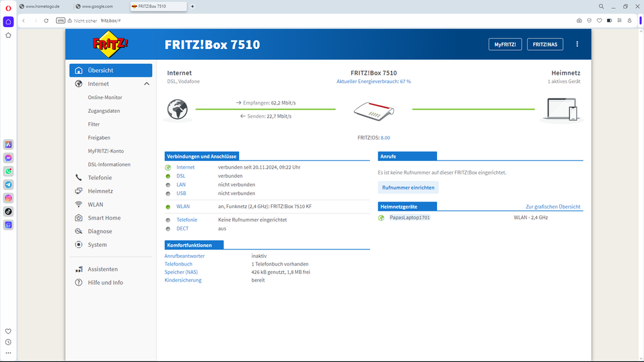The width and height of the screenshot is (644, 362).
Task: Open a new tab with plus button
Action: pos(192,6)
